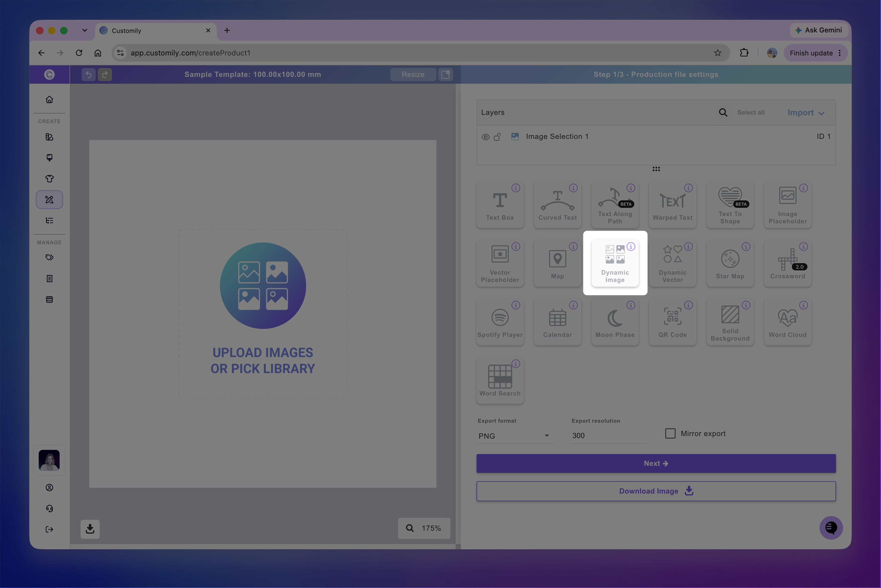881x588 pixels.
Task: Click the Download Image button
Action: 656,491
